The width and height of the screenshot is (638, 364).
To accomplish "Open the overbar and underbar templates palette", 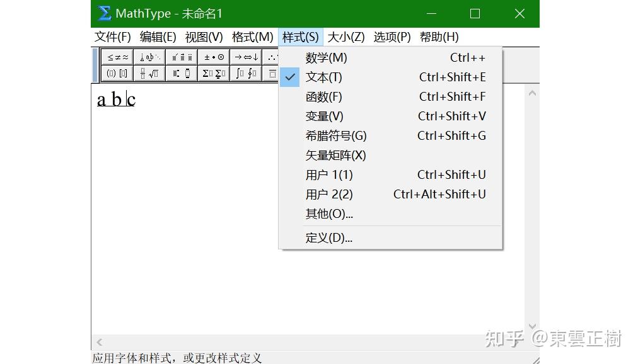I will click(x=270, y=74).
